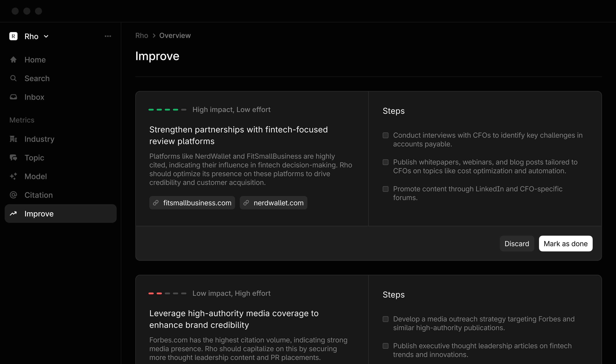Screen dimensions: 616x364
Task: Check the Conduct interviews with CFOs step
Action: [386, 135]
